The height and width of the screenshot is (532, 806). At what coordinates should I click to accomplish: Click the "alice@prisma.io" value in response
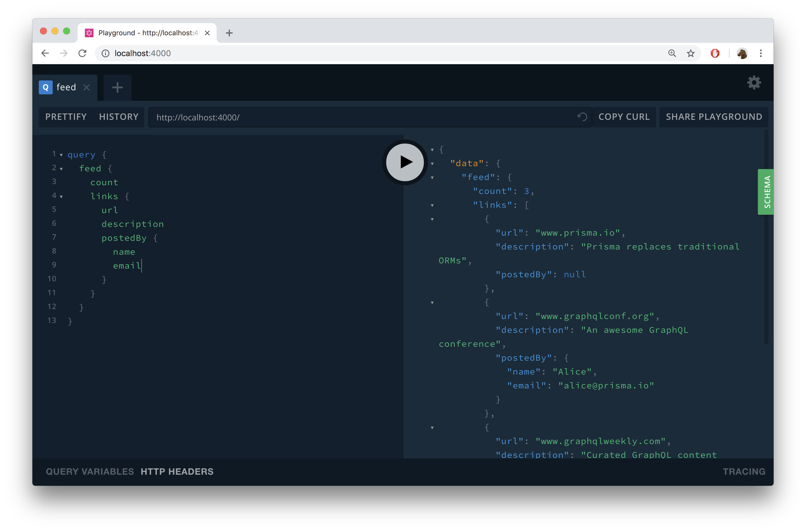(606, 386)
